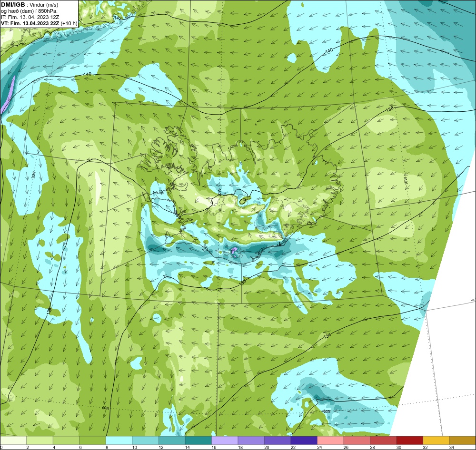Pick the lavender 16–18 m/s legend swatch
The width and height of the screenshot is (476, 450).
[225, 440]
